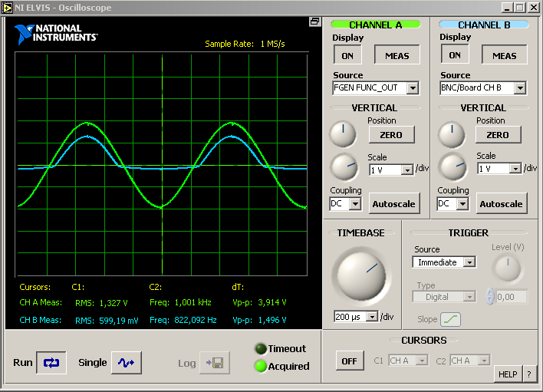Click Channel A Autoscale button
Screen dimensions: 543x392
(394, 203)
